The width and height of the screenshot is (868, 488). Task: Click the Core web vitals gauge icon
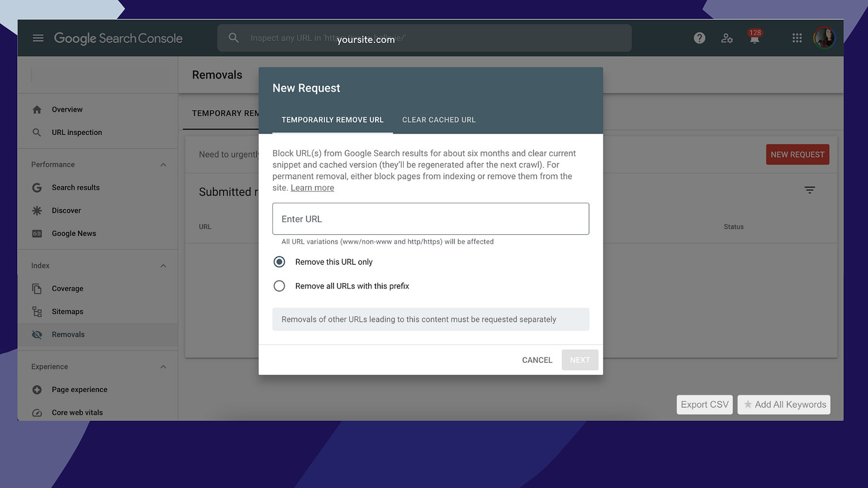tap(37, 413)
